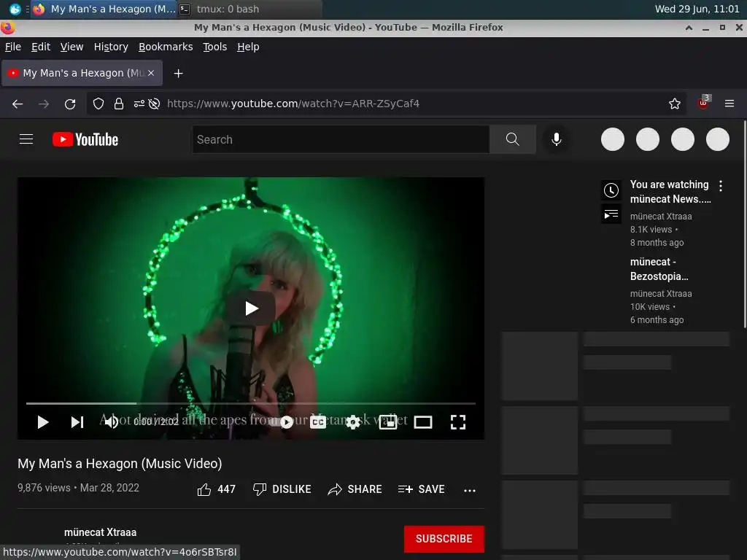The height and width of the screenshot is (560, 747).
Task: Open the View menu
Action: pos(71,47)
